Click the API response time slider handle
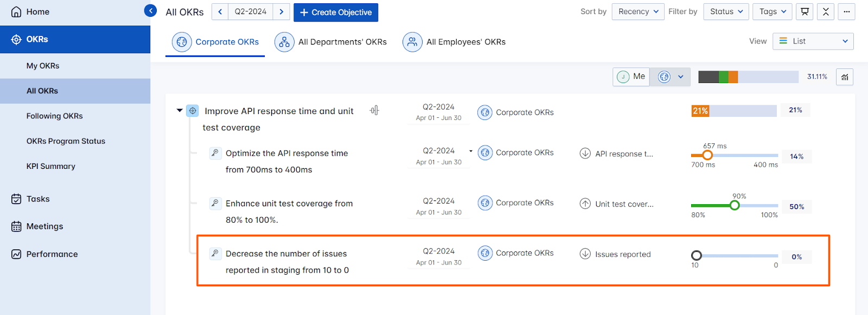The image size is (868, 315). (x=707, y=155)
